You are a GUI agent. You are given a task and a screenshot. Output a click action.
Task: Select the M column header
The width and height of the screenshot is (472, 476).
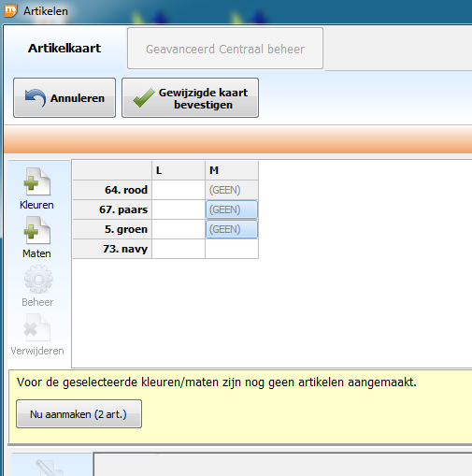tap(232, 170)
